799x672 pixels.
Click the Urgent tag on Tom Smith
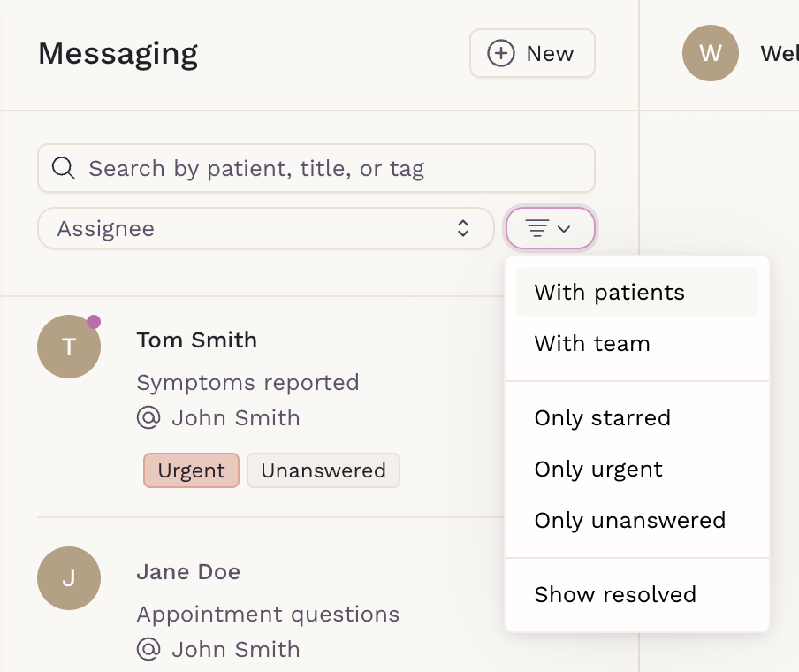tap(191, 470)
